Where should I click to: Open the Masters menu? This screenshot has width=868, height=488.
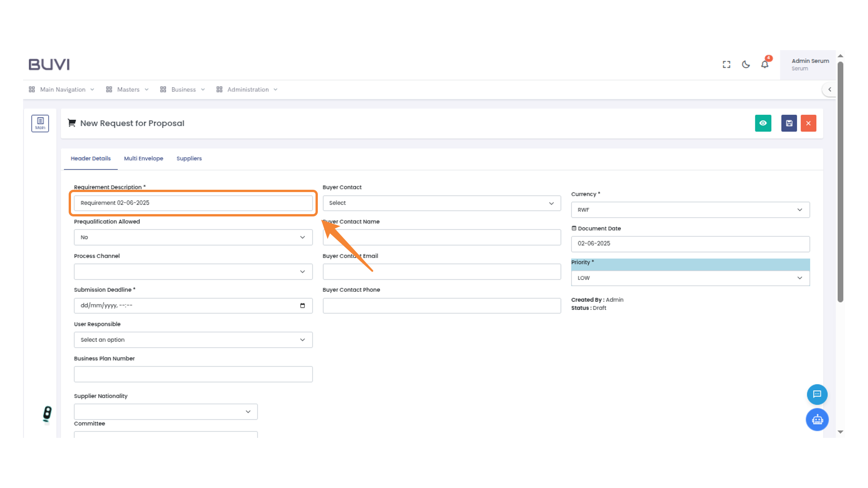coord(128,89)
